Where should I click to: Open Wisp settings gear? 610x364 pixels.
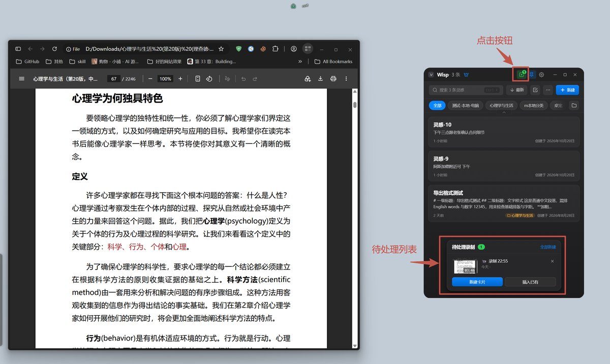(542, 75)
